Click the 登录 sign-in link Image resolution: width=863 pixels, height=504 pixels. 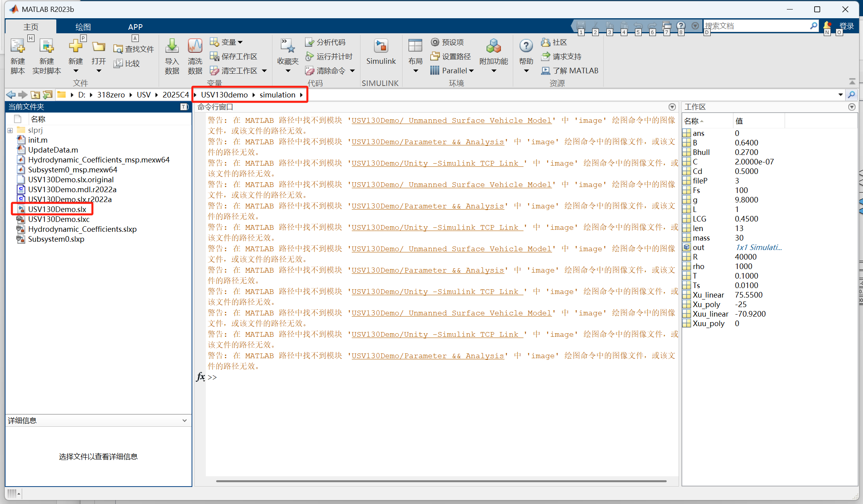coord(847,25)
